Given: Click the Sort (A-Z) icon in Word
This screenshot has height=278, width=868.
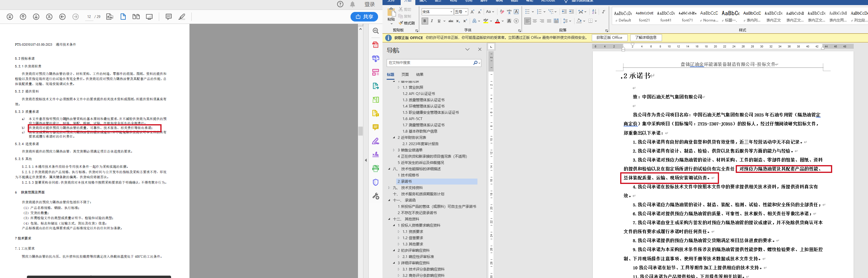Looking at the screenshot, I should pos(594,12).
